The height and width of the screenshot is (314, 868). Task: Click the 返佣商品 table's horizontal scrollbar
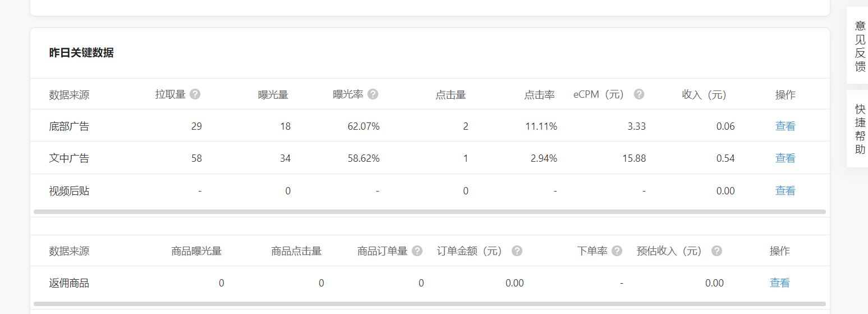[429, 304]
